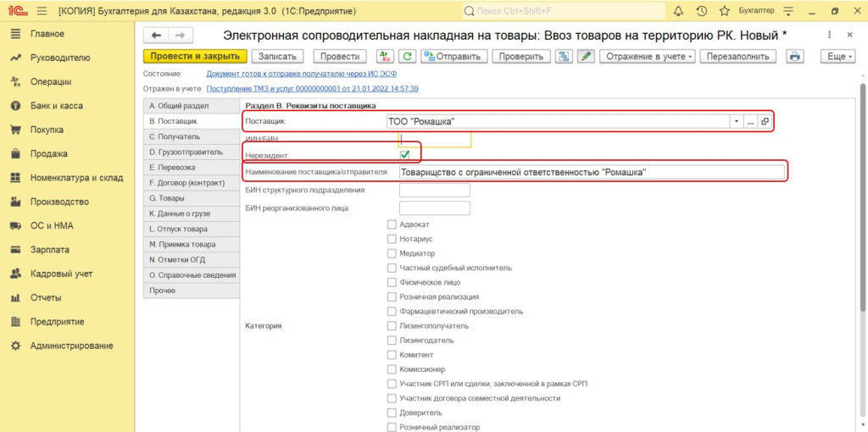Screen dimensions: 868x432
Task: Check Медиатор category
Action: 392,253
